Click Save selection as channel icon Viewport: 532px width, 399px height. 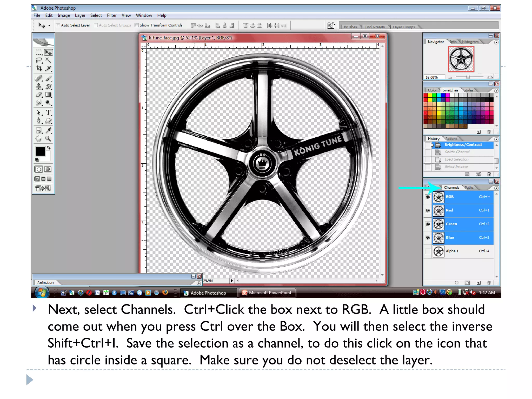pyautogui.click(x=467, y=283)
